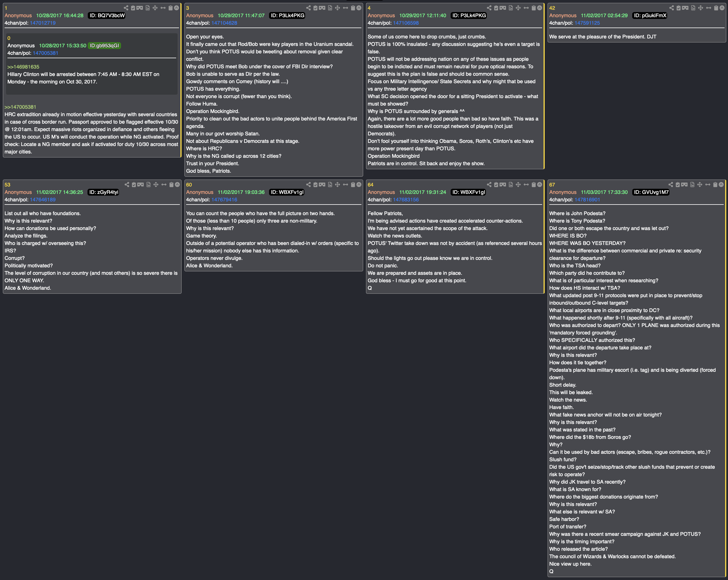Click the clipboard icon on post 53
The image size is (728, 580).
tap(171, 185)
